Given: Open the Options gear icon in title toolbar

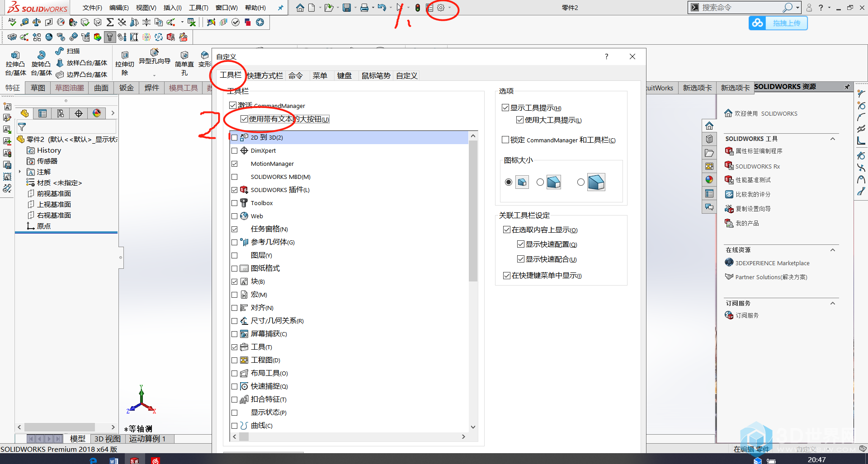Looking at the screenshot, I should tap(441, 8).
